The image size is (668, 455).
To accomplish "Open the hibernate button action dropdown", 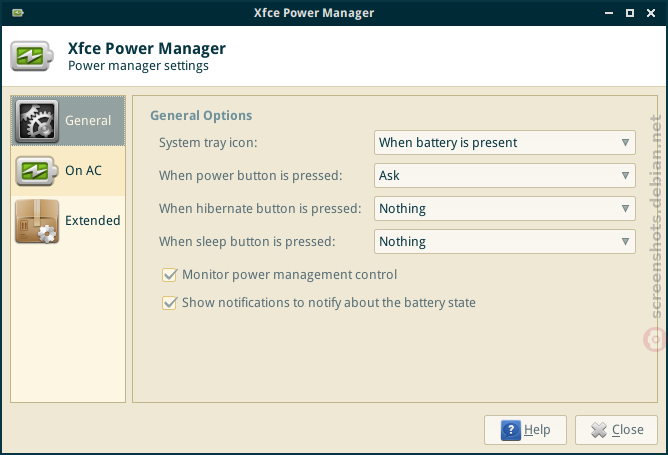I will tap(504, 209).
